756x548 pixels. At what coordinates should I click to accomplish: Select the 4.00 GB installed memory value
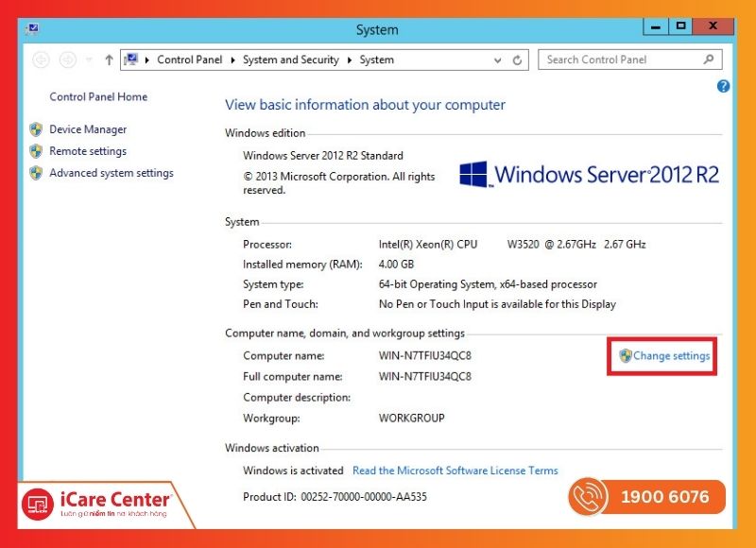coord(396,265)
